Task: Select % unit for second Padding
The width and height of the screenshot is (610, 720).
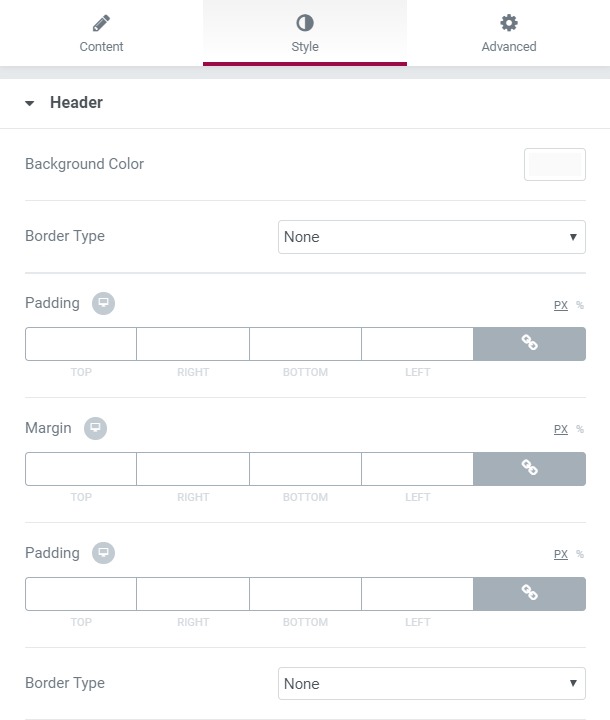Action: 580,554
